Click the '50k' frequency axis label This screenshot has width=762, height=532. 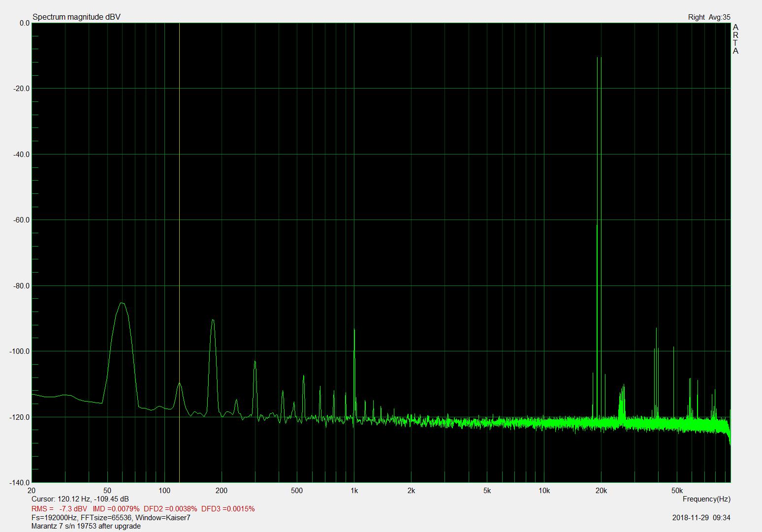tap(677, 491)
